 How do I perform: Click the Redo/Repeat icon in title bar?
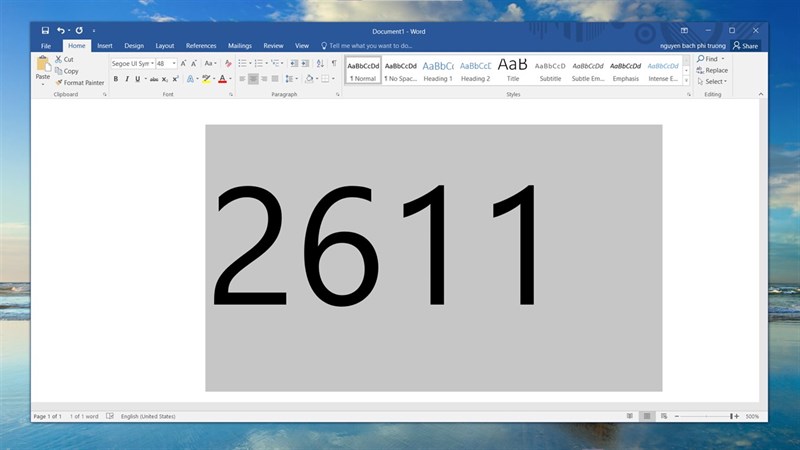pos(79,31)
